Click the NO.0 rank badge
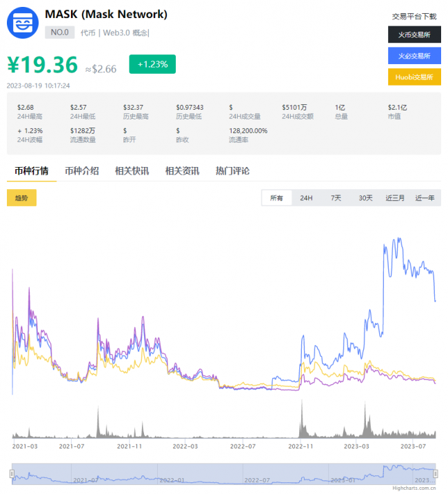448x494 pixels. [x=60, y=32]
